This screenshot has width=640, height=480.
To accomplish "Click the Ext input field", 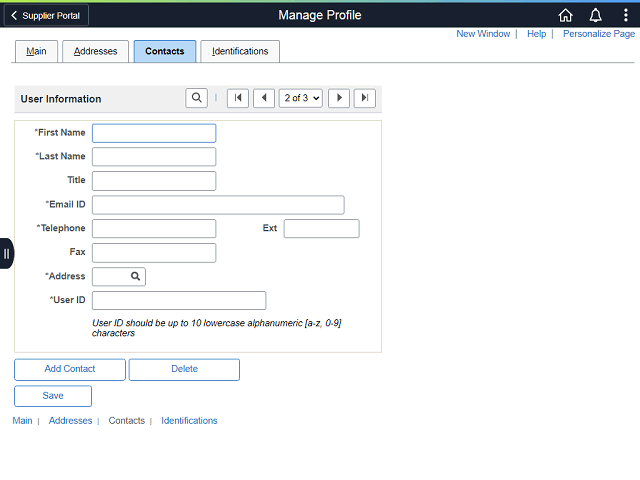I will tap(322, 229).
